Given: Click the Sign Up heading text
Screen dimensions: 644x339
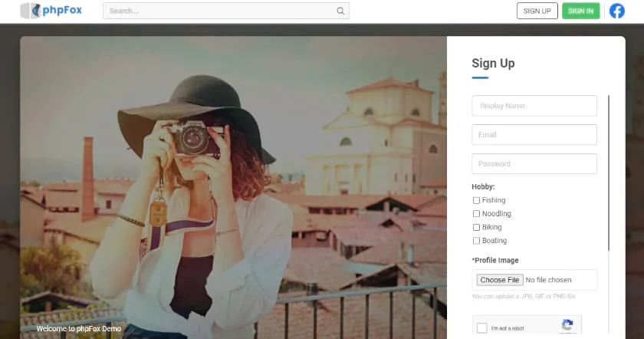Looking at the screenshot, I should [493, 64].
